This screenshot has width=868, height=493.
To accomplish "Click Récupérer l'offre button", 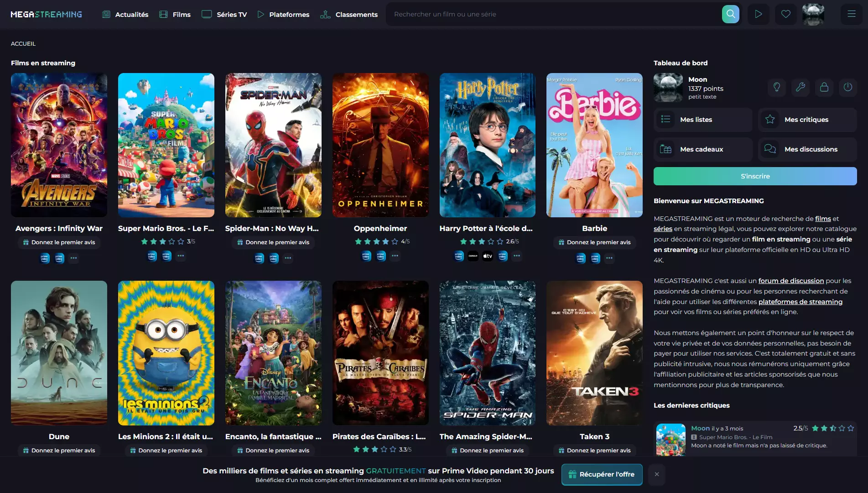I will click(x=602, y=474).
